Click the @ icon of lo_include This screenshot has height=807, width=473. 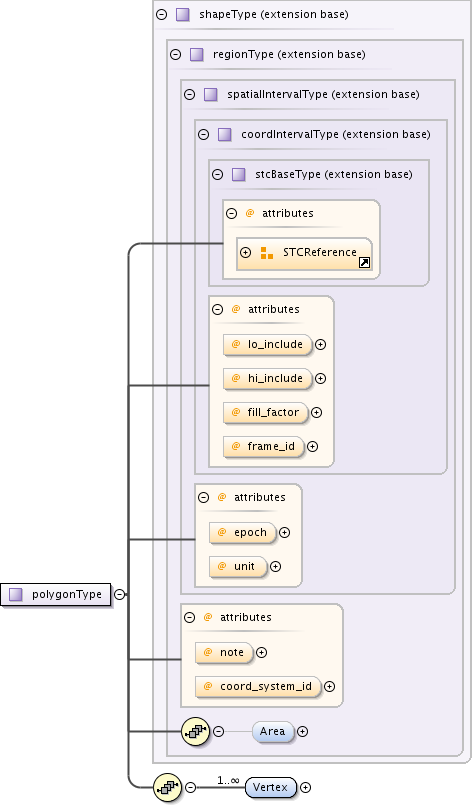coord(236,344)
